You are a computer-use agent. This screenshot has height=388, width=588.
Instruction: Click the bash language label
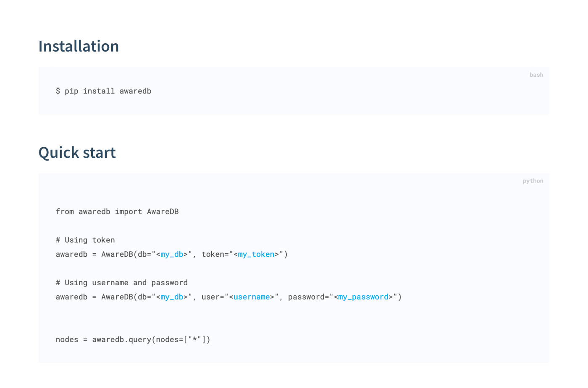[x=536, y=75]
